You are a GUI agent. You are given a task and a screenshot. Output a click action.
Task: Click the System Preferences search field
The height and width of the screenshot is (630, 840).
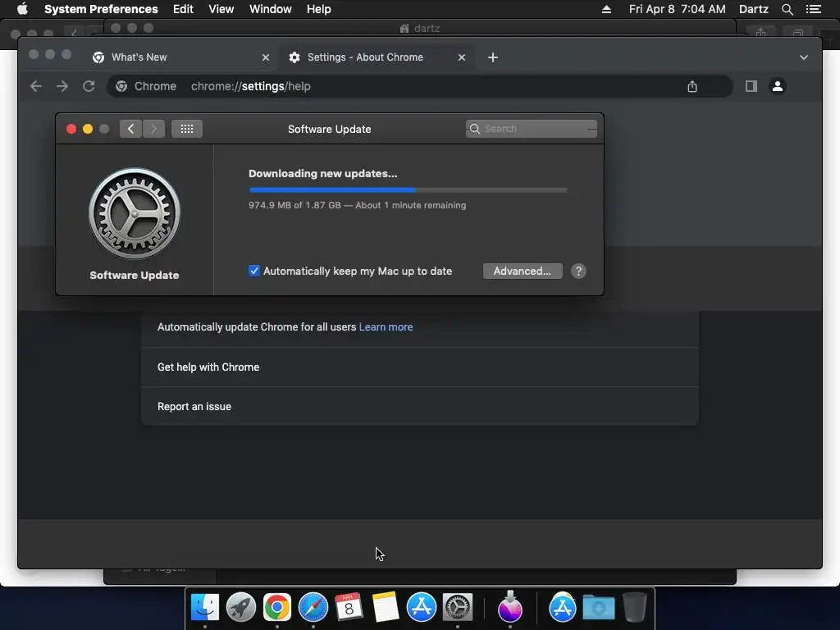tap(532, 129)
